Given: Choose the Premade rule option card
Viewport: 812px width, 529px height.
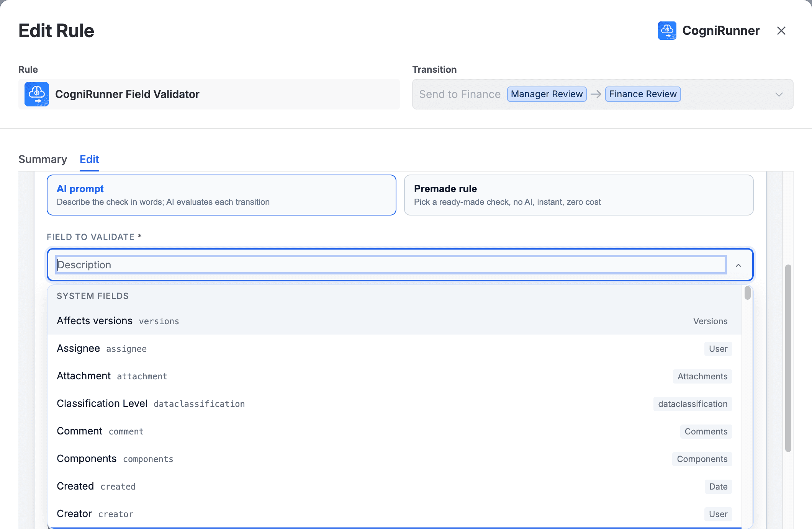Looking at the screenshot, I should click(579, 195).
